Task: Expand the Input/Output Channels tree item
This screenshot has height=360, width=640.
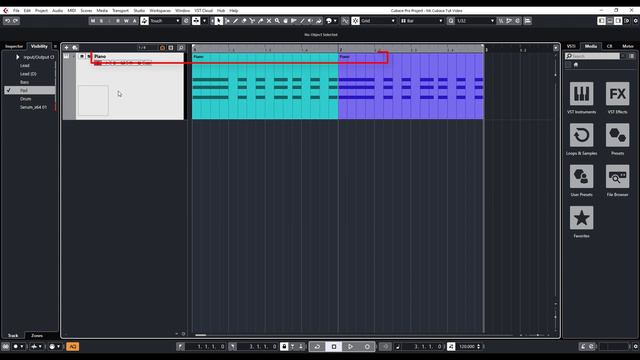Action: coord(18,57)
